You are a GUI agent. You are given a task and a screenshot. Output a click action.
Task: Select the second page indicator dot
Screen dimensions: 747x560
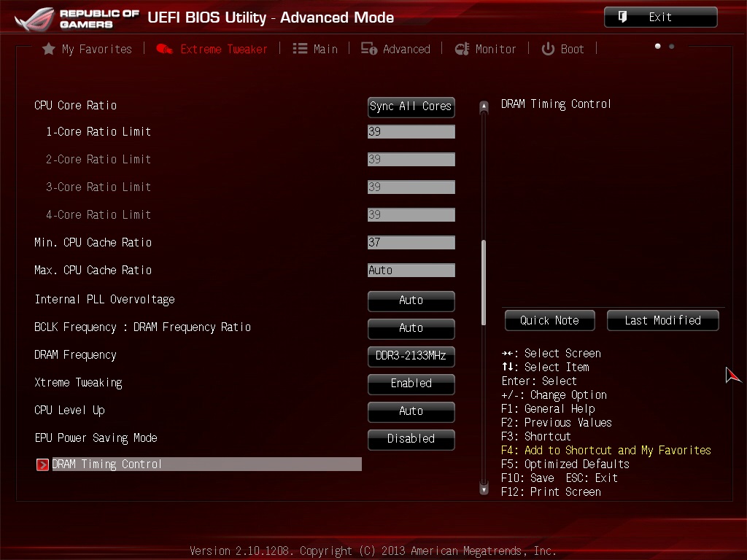click(671, 46)
